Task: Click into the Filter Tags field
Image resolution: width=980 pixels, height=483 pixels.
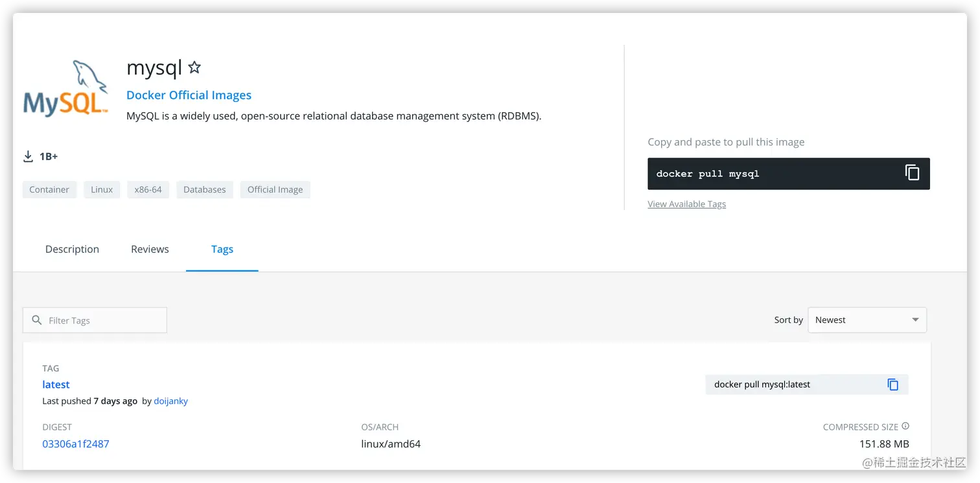Action: pyautogui.click(x=104, y=320)
